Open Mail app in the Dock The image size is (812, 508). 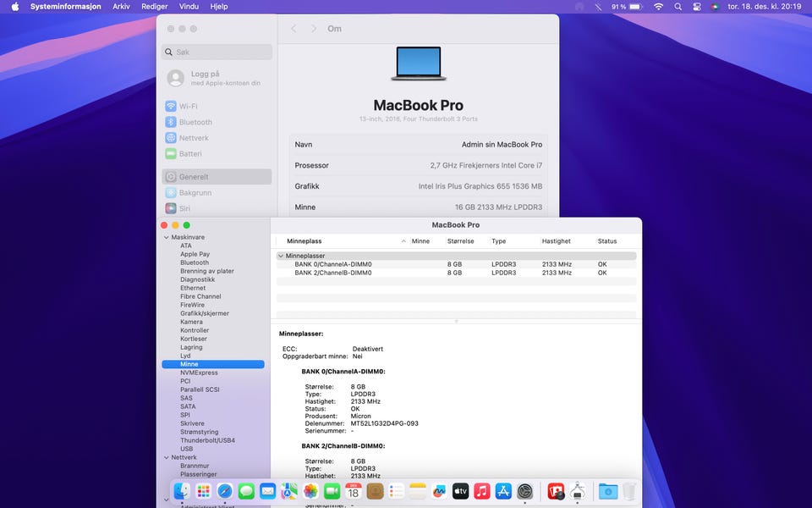tap(268, 490)
